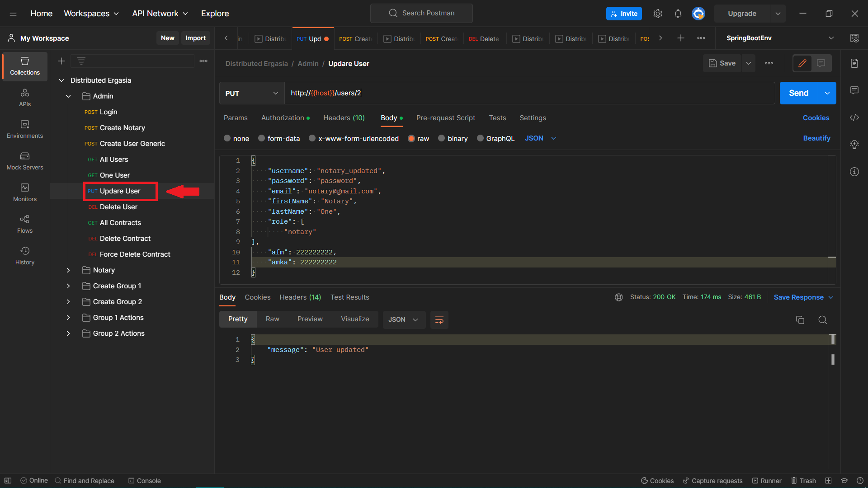868x488 pixels.
Task: Open the code snippet icon
Action: click(x=854, y=117)
